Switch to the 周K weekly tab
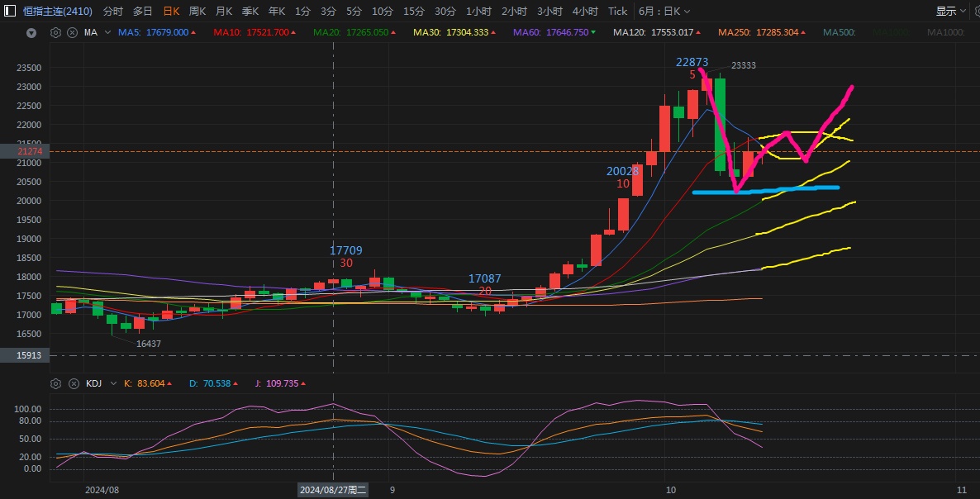Viewport: 980px width, 499px height. (x=197, y=12)
